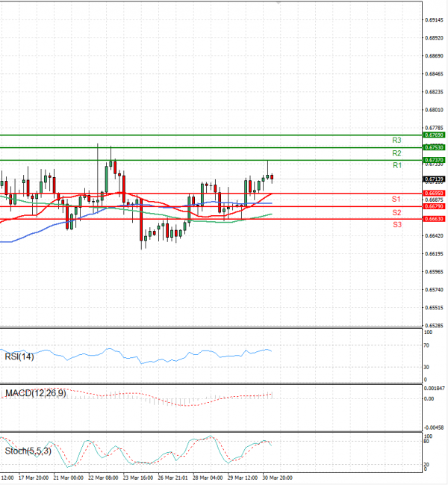This screenshot has height=485, width=448.
Task: Click the 0.66420 price axis value
Action: tap(434, 235)
